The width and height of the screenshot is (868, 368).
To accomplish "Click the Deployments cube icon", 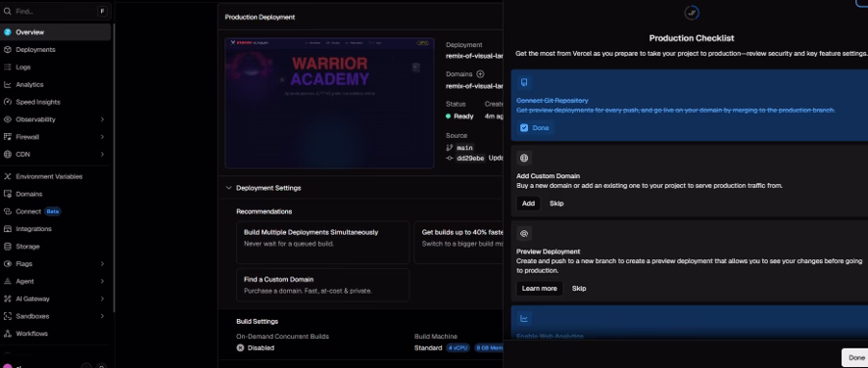I will click(7, 50).
